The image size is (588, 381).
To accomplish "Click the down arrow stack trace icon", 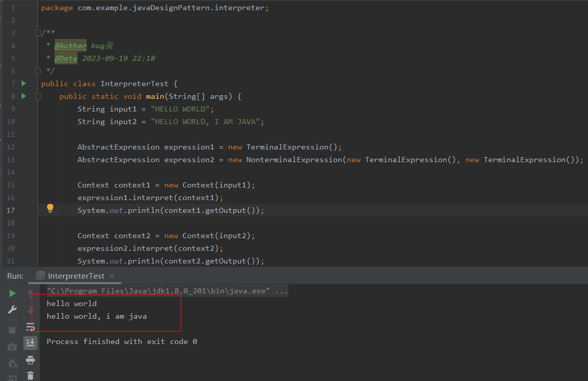I will coord(30,310).
